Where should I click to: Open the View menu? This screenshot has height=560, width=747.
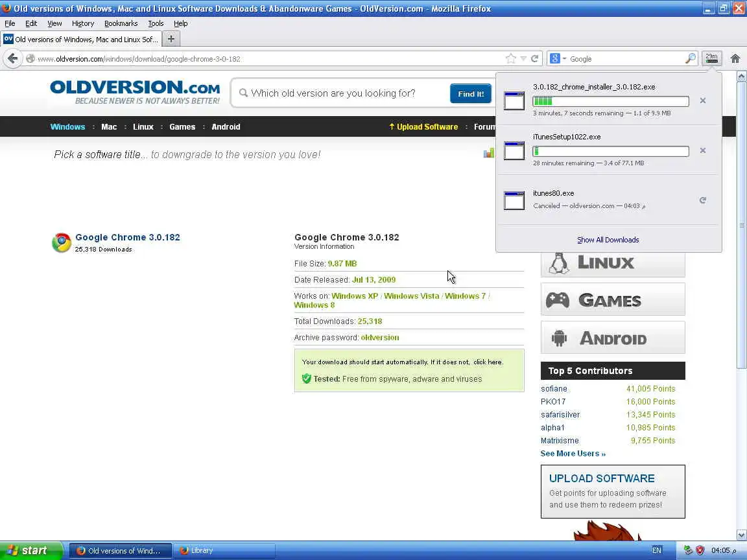[x=54, y=23]
